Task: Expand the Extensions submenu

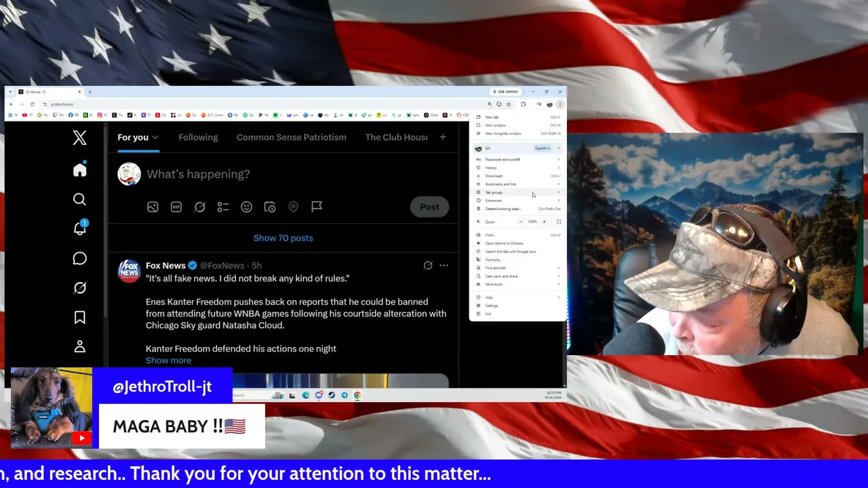Action: click(x=517, y=201)
